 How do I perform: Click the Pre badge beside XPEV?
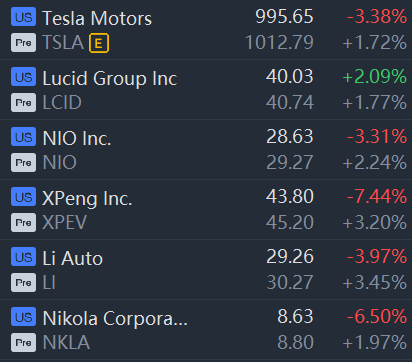point(23,223)
